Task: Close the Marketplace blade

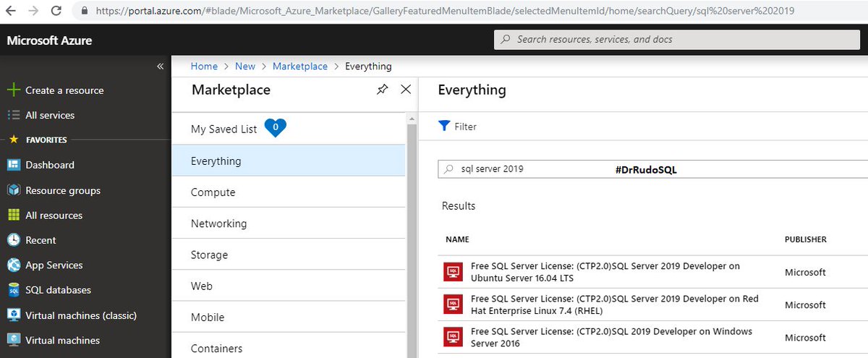Action: (406, 90)
